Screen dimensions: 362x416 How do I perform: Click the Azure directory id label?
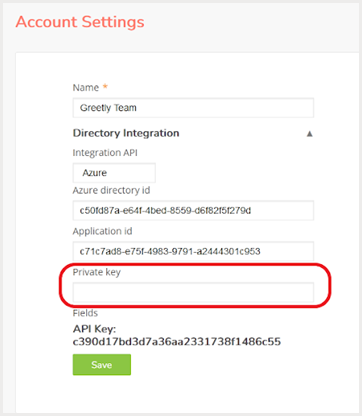pos(111,190)
